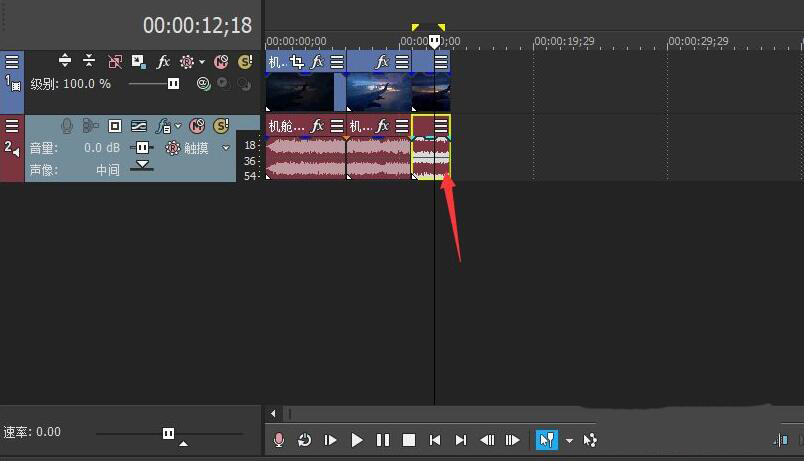Open Track FX on video track 1

click(163, 62)
